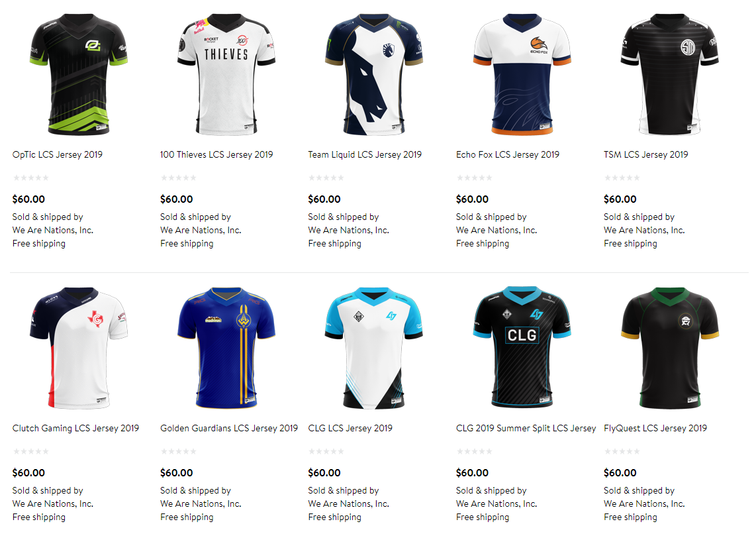Open the 100 Thieves jersey product image
This screenshot has width=756, height=534.
point(226,75)
